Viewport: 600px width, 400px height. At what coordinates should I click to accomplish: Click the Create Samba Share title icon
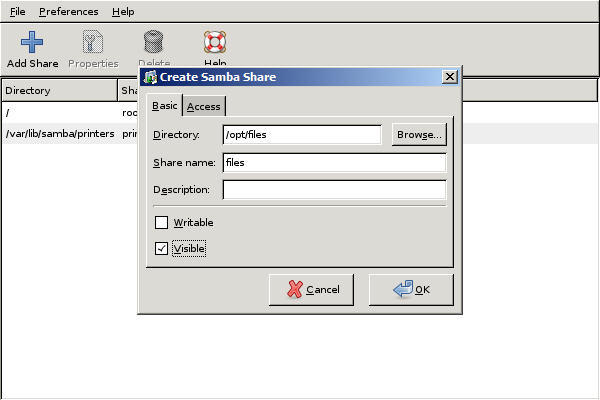150,77
